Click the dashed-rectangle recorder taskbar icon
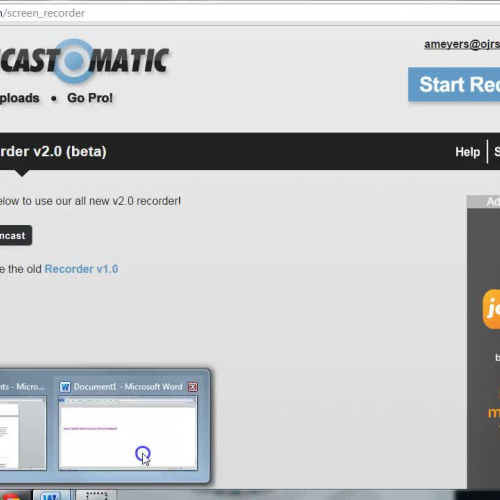 96,495
